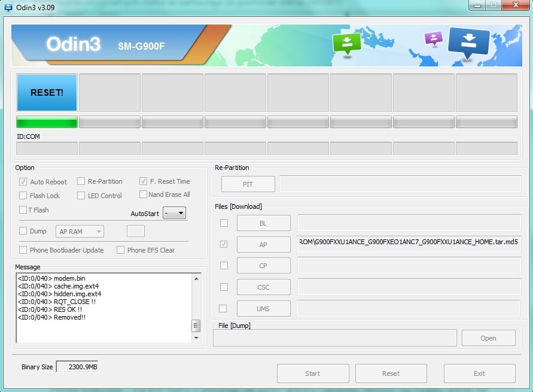Click the Binary Size value field

77,366
